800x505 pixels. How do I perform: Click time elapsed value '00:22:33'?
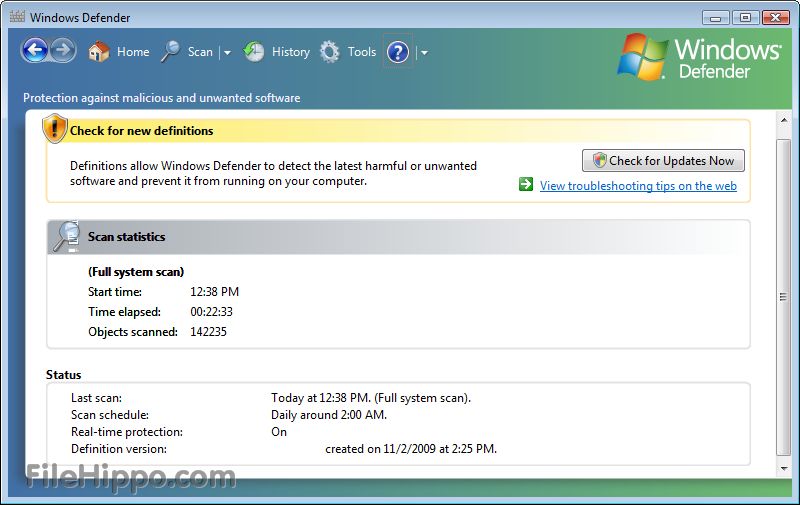point(211,312)
